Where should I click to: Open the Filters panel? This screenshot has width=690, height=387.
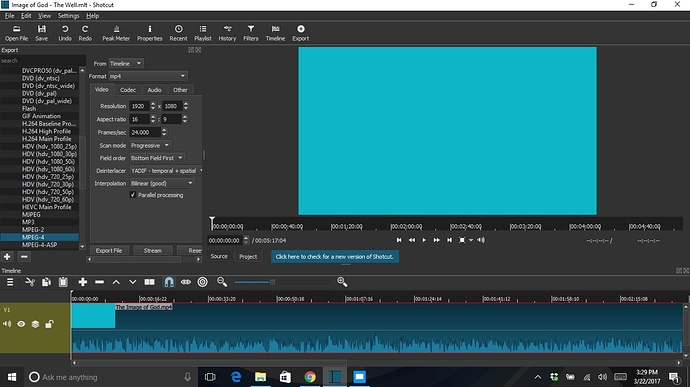(251, 33)
